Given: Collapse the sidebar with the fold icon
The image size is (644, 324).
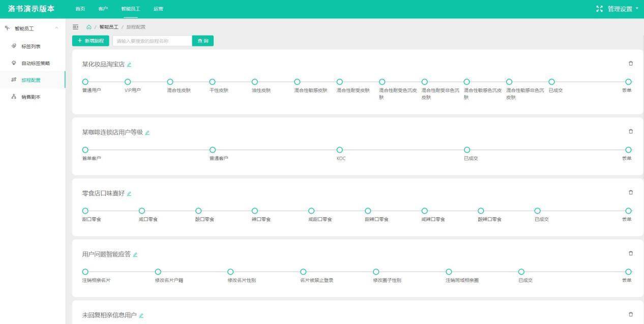Looking at the screenshot, I should pyautogui.click(x=76, y=27).
